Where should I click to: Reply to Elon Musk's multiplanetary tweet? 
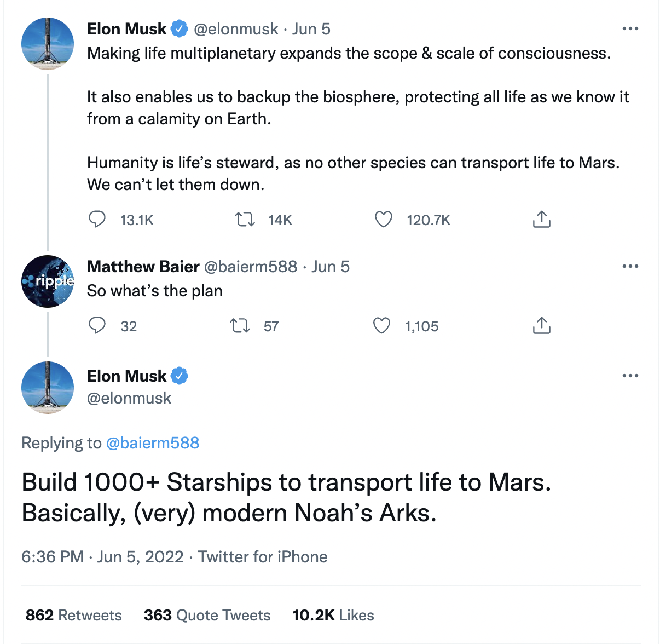click(x=97, y=220)
